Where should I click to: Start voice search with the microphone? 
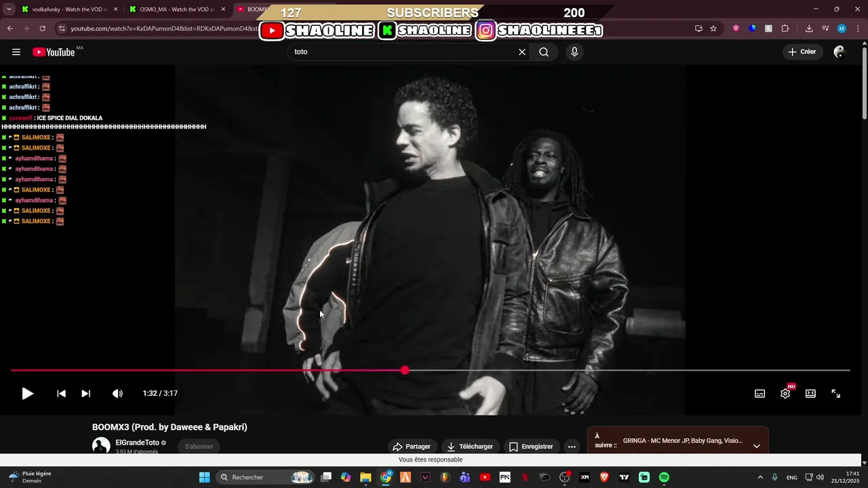[x=574, y=52]
